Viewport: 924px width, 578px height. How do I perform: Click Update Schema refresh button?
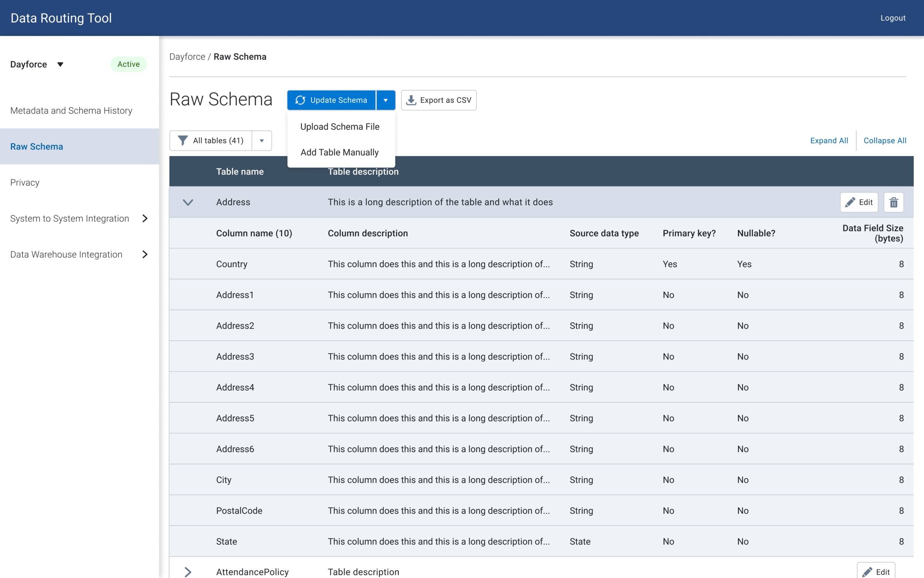331,100
